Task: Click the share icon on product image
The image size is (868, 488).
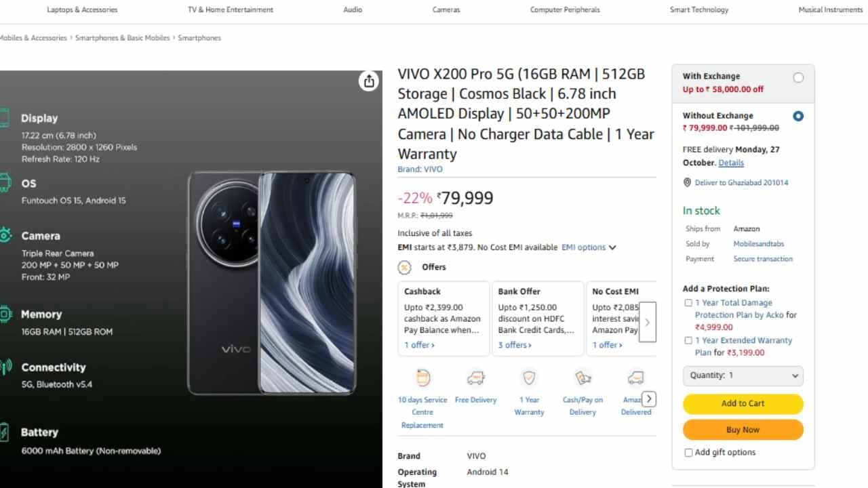Action: pos(369,81)
